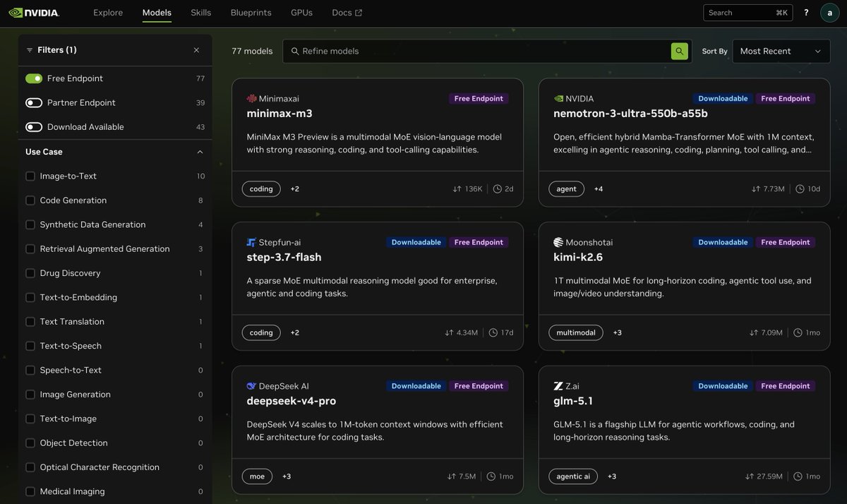Click the 2d age label on minimax-m3
Screen dimensions: 847x504
509,189
